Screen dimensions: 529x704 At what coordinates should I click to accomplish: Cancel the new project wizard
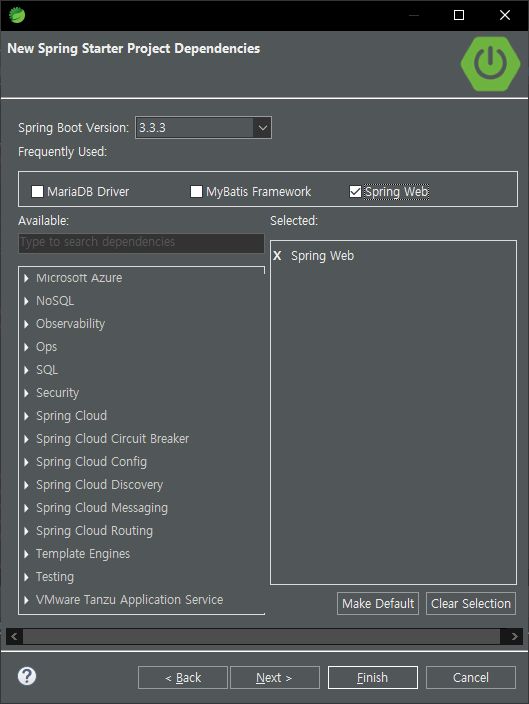tap(471, 678)
